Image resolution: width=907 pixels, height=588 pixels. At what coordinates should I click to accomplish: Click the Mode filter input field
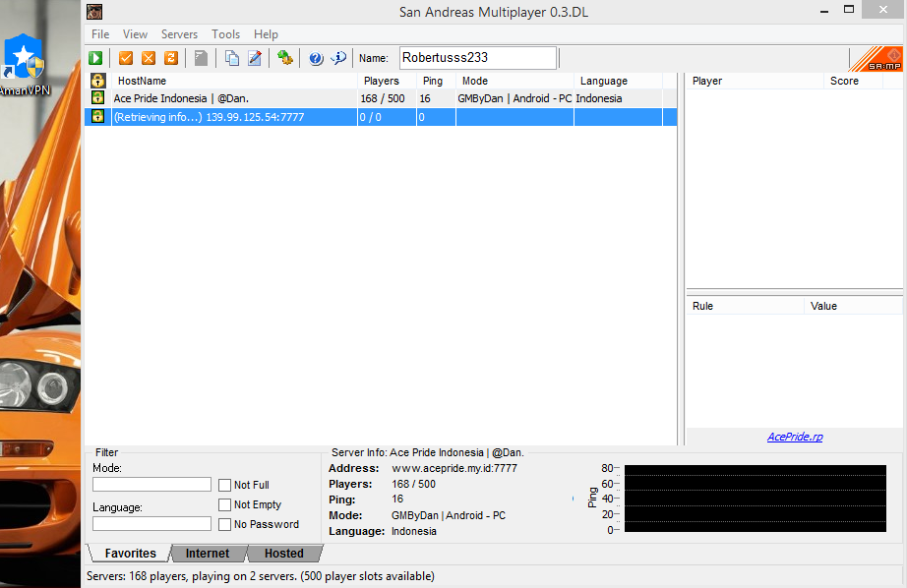151,484
